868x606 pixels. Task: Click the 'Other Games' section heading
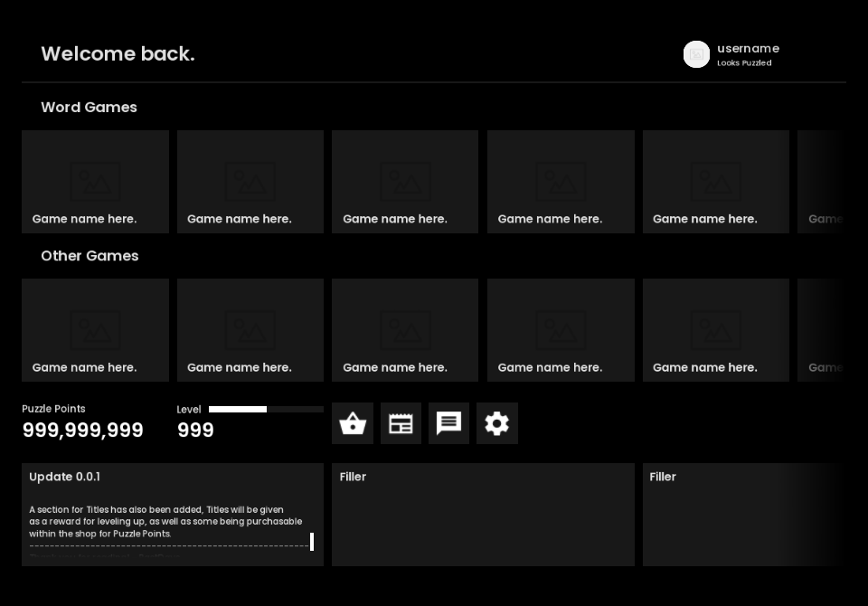pos(90,255)
